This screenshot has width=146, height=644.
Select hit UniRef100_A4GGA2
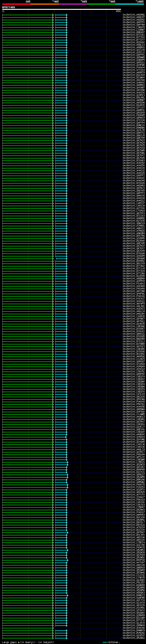tap(133, 20)
